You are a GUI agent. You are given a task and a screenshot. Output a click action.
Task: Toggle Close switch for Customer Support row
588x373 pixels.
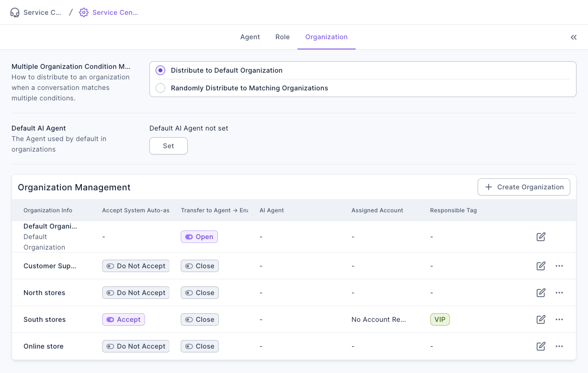coord(200,266)
